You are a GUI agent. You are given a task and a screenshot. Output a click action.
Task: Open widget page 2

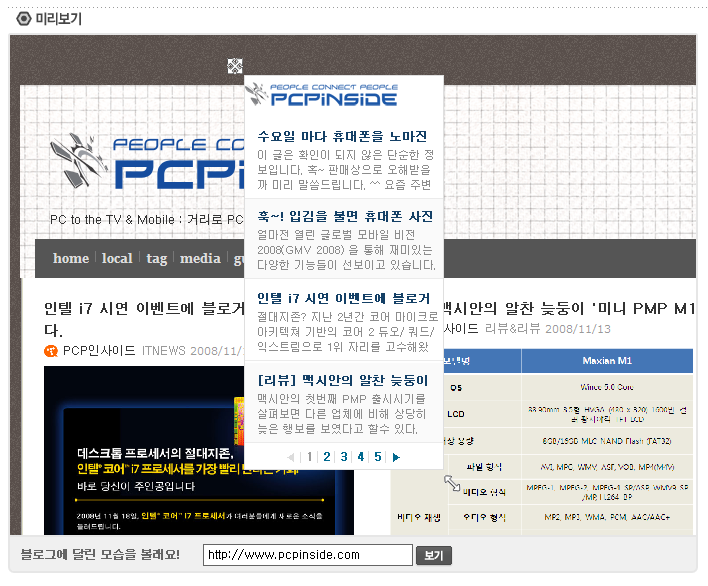pos(327,457)
